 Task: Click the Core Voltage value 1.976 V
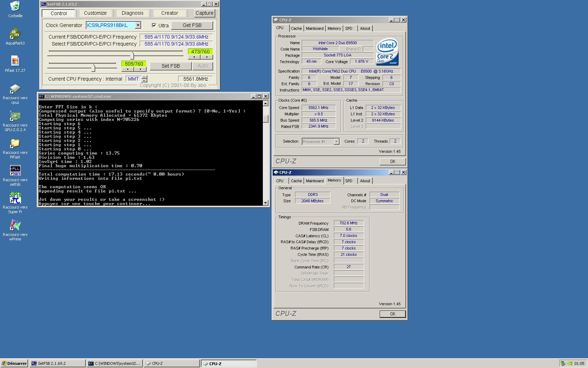tap(362, 62)
